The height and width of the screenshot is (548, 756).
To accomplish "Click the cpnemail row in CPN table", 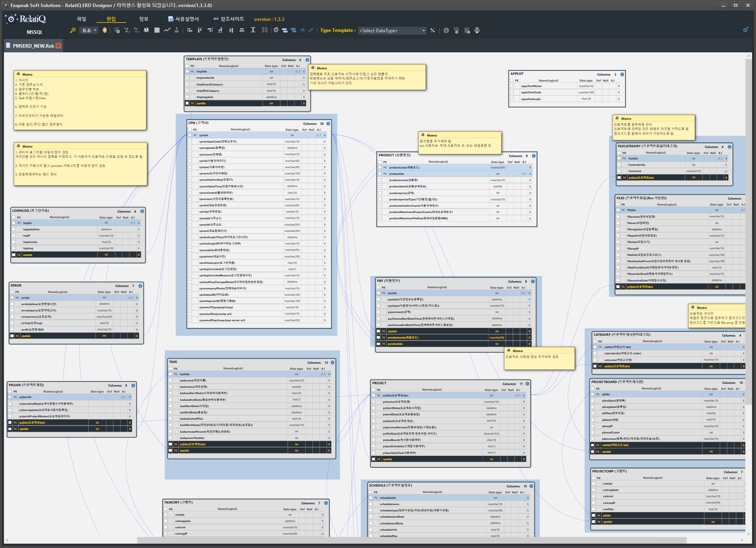I will point(258,173).
